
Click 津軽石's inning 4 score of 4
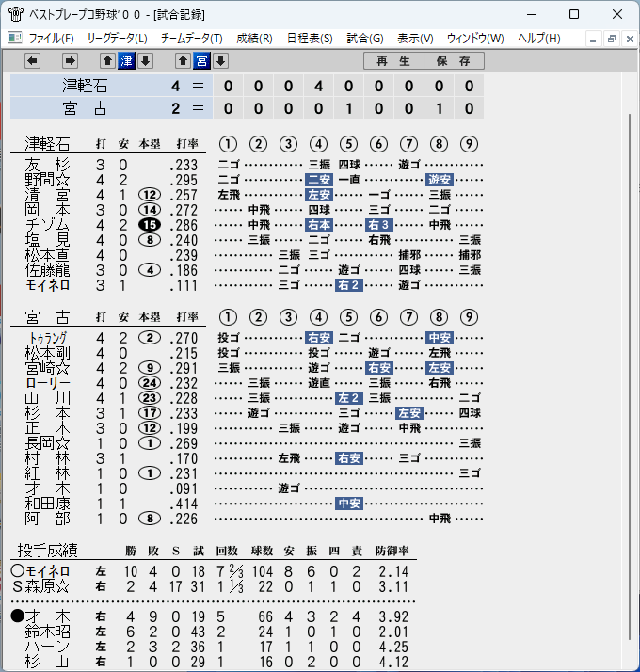318,87
